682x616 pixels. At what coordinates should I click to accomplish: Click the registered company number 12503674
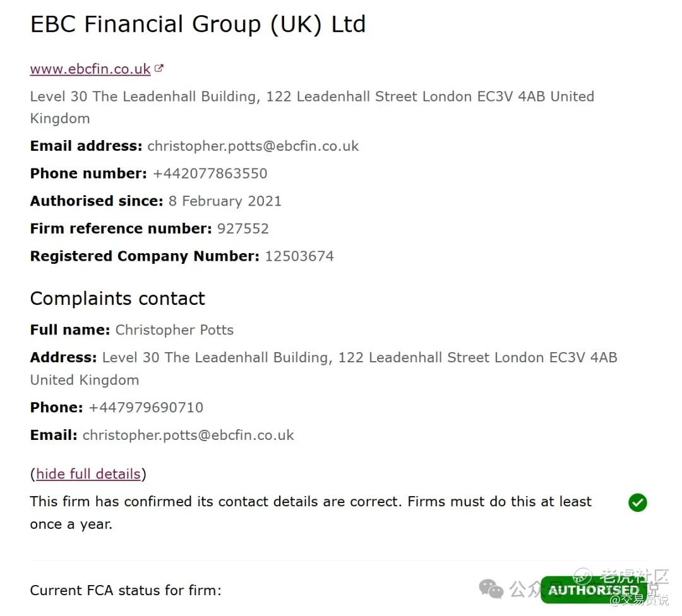pyautogui.click(x=299, y=256)
